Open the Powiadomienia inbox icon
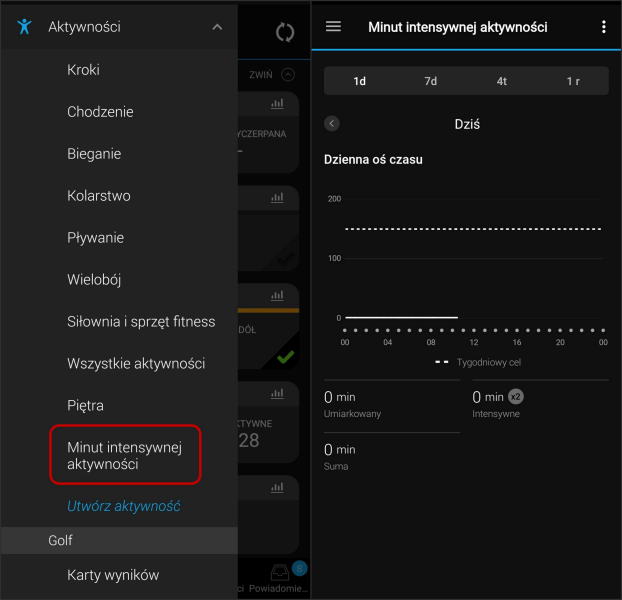Image resolution: width=622 pixels, height=600 pixels. pos(280,573)
